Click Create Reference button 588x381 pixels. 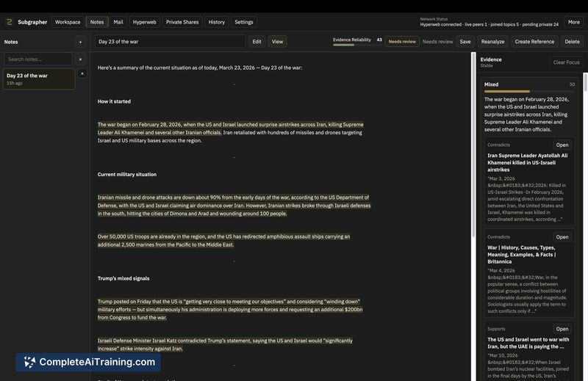pyautogui.click(x=534, y=42)
